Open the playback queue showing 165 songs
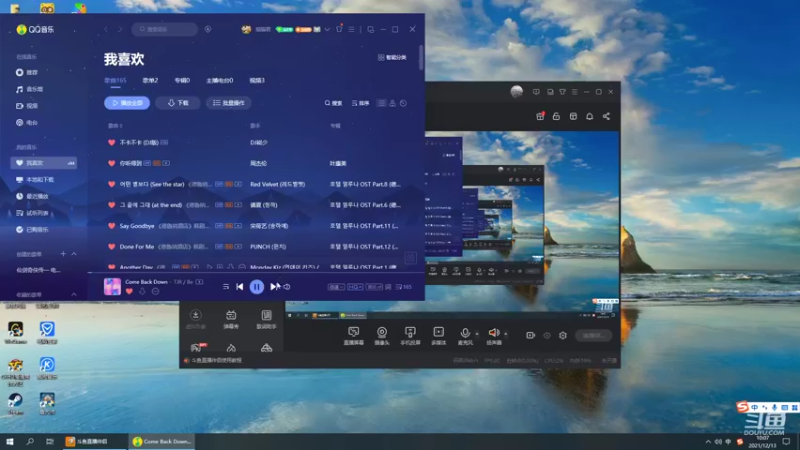This screenshot has width=800, height=450. [404, 287]
